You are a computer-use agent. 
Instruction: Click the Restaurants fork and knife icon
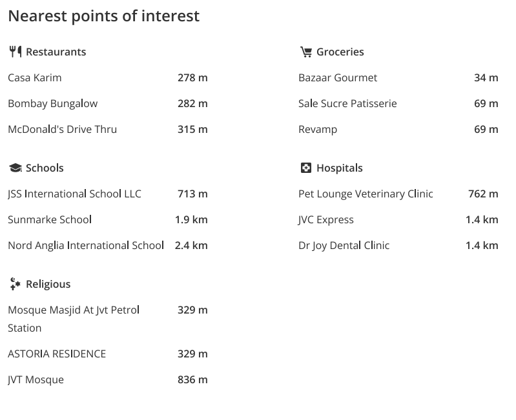15,52
